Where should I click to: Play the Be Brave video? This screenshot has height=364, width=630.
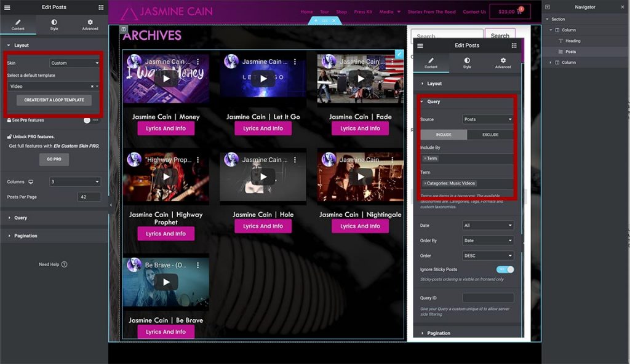click(166, 282)
